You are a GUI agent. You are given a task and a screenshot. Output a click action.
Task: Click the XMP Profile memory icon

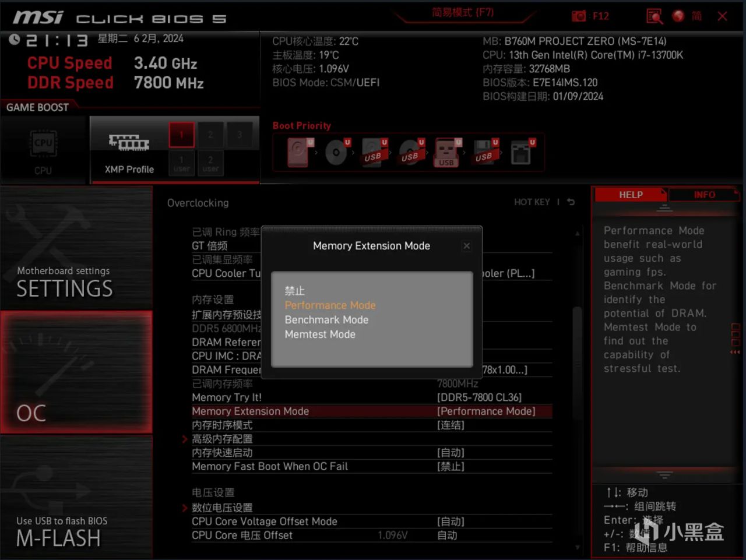[129, 142]
